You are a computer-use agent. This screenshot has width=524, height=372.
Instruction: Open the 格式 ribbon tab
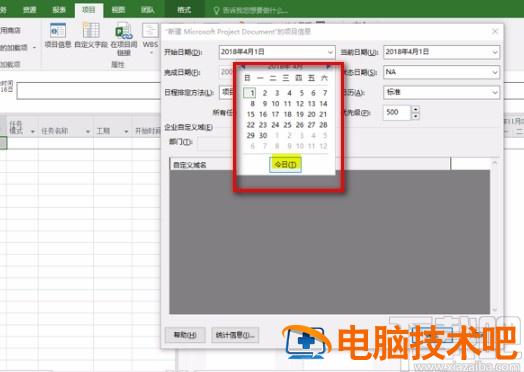(184, 10)
